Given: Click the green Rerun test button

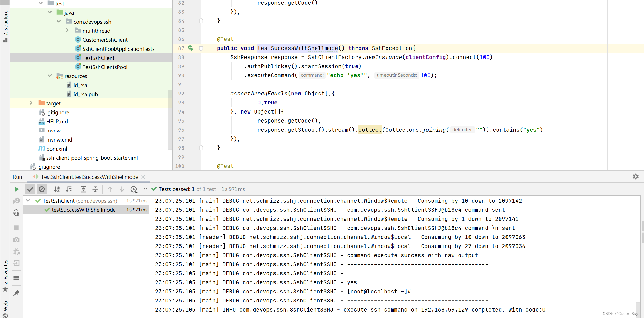Looking at the screenshot, I should pyautogui.click(x=16, y=189).
